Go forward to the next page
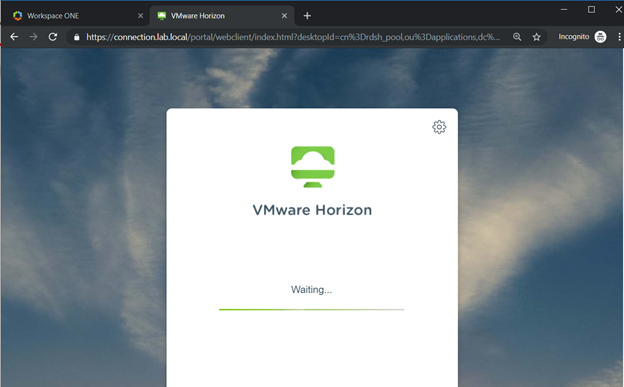The width and height of the screenshot is (624, 387). pyautogui.click(x=33, y=37)
